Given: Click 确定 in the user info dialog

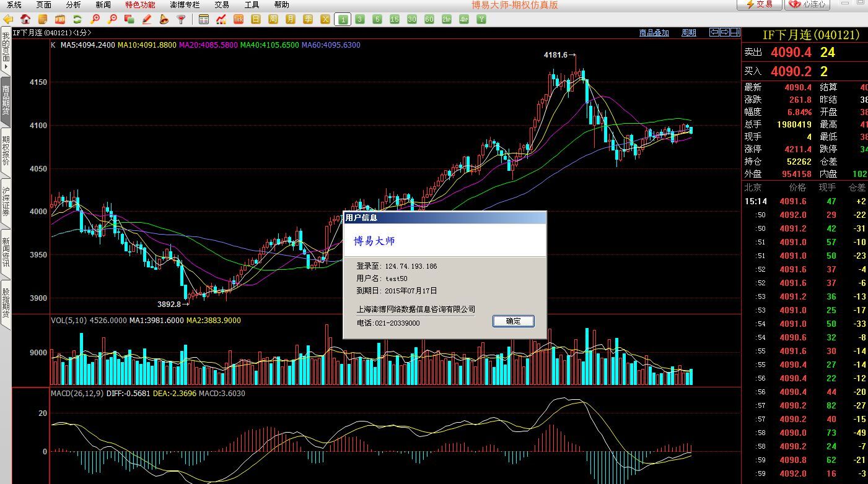Looking at the screenshot, I should pyautogui.click(x=513, y=321).
